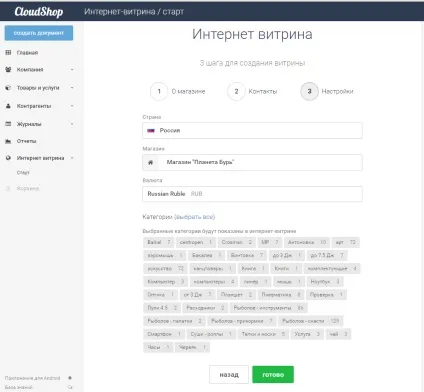This screenshot has height=392, width=424.
Task: Click the Контрагенты person icon
Action: tap(8, 106)
